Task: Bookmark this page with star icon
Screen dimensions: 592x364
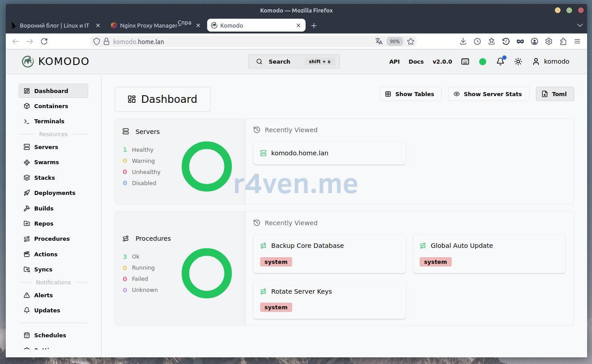Action: pyautogui.click(x=411, y=41)
